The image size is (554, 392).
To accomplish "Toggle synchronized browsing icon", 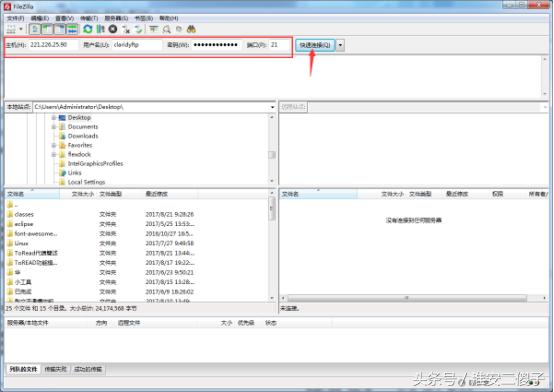I will [x=179, y=29].
